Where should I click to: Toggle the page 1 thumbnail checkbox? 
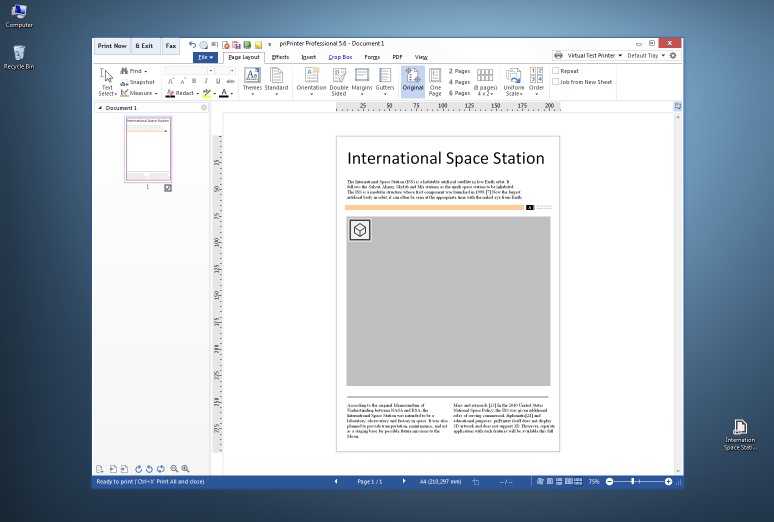point(168,188)
